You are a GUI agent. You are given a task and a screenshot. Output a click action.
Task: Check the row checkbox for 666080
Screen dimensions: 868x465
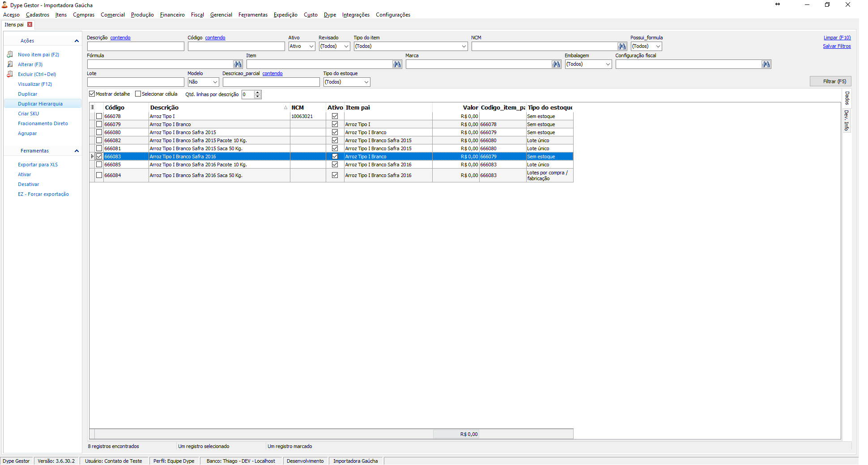pos(99,132)
